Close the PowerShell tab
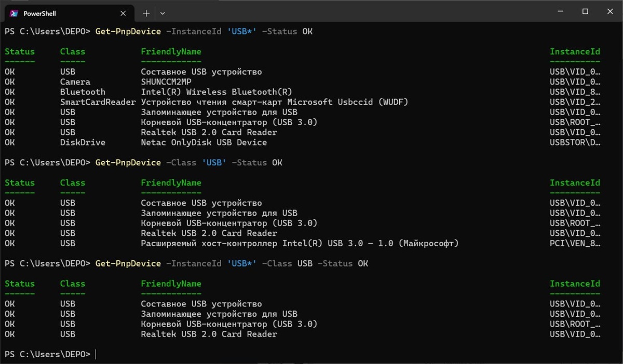 tap(124, 13)
